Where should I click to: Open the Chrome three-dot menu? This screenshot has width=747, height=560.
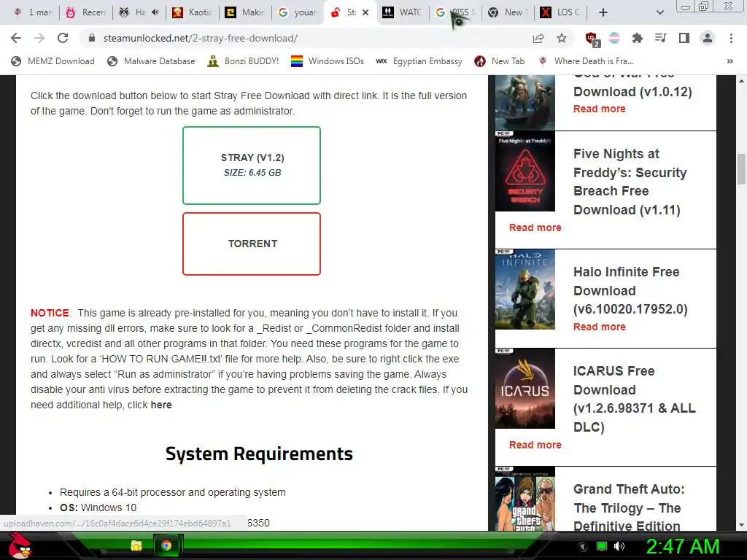coord(731,38)
